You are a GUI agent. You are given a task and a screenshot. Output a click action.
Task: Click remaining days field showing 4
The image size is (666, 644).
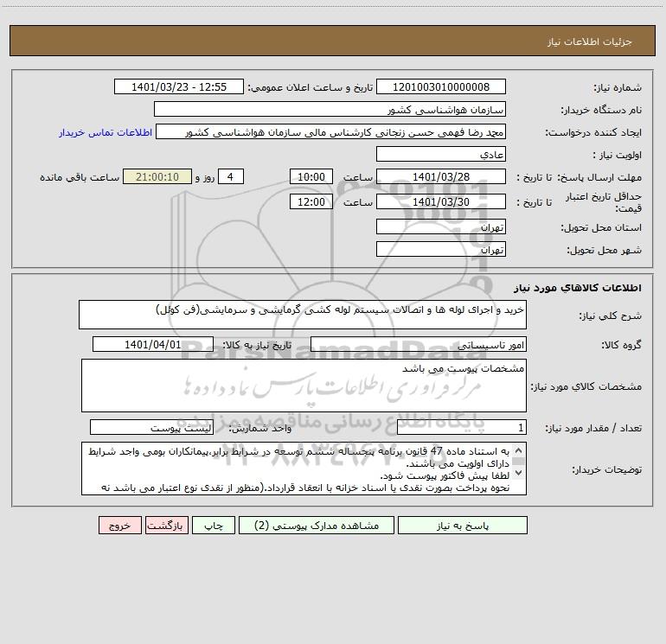coord(231,177)
